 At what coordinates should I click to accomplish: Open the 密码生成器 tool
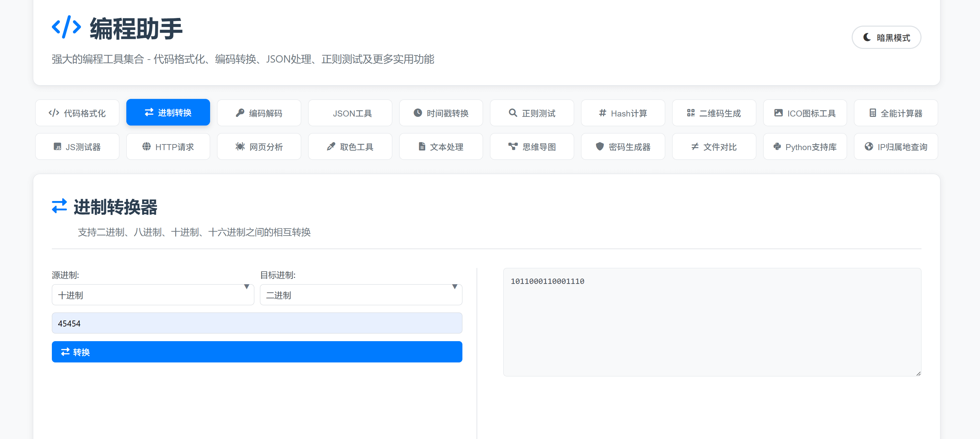coord(623,146)
